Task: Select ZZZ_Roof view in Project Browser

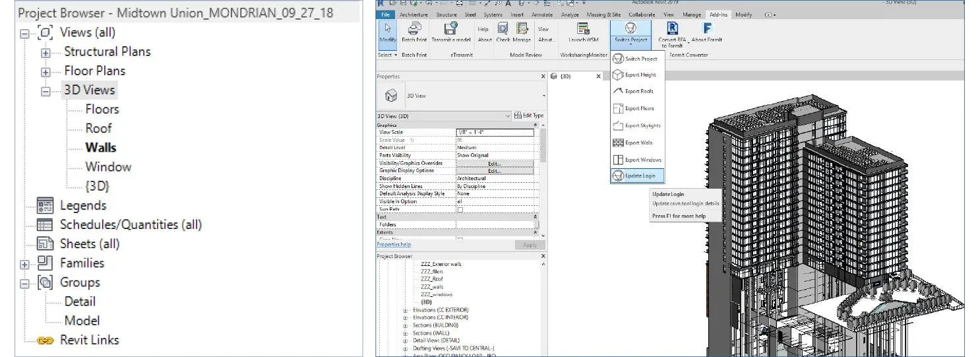Action: point(432,279)
